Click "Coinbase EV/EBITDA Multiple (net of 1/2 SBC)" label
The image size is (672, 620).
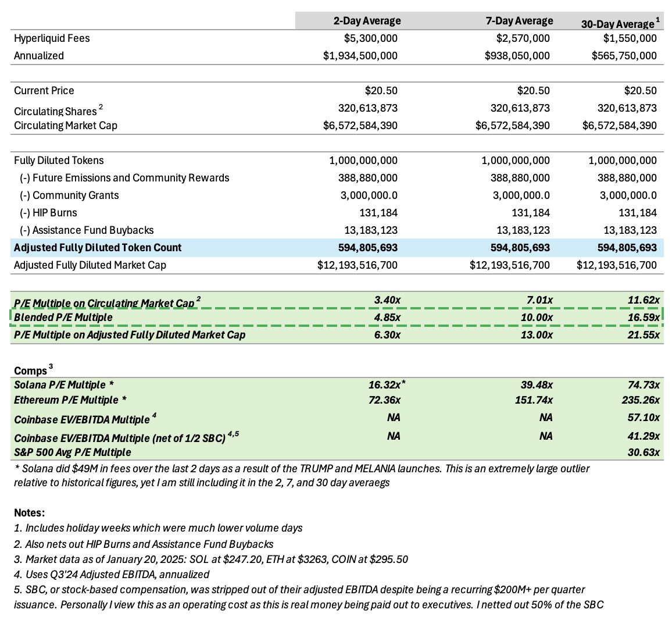[x=126, y=437]
